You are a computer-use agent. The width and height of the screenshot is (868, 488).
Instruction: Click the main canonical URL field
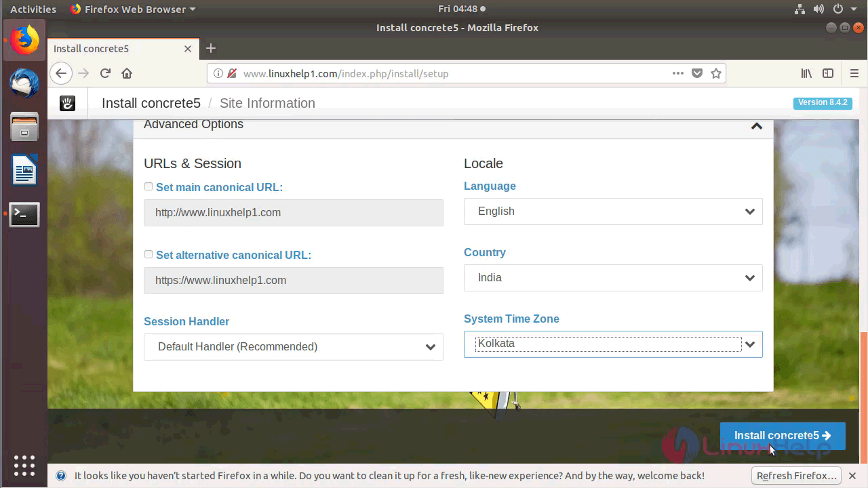[294, 213]
